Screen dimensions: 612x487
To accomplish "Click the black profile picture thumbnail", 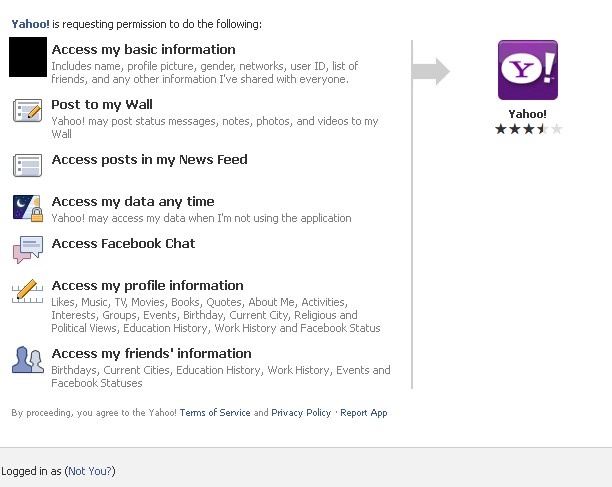I will point(28,57).
